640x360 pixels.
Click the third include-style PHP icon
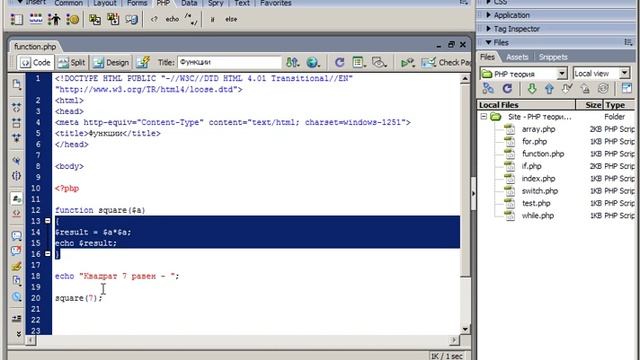tap(131, 19)
